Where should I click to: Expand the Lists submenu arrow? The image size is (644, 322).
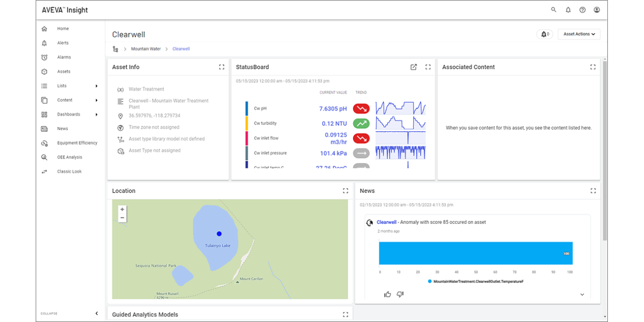[97, 86]
